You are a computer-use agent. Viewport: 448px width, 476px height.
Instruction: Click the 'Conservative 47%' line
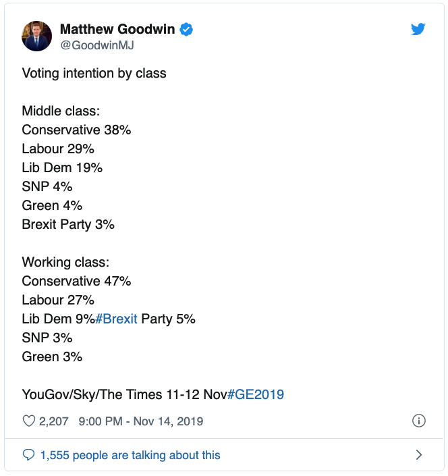pos(76,281)
